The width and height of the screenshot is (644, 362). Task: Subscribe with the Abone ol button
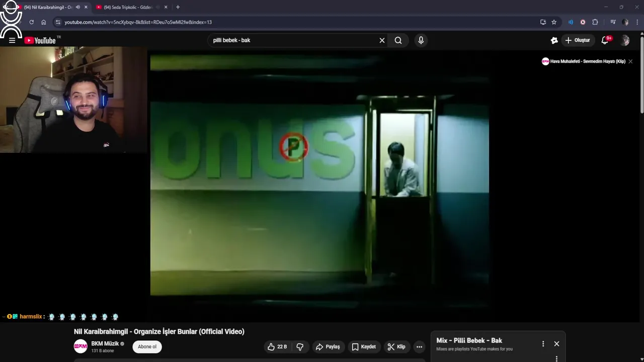pyautogui.click(x=147, y=346)
